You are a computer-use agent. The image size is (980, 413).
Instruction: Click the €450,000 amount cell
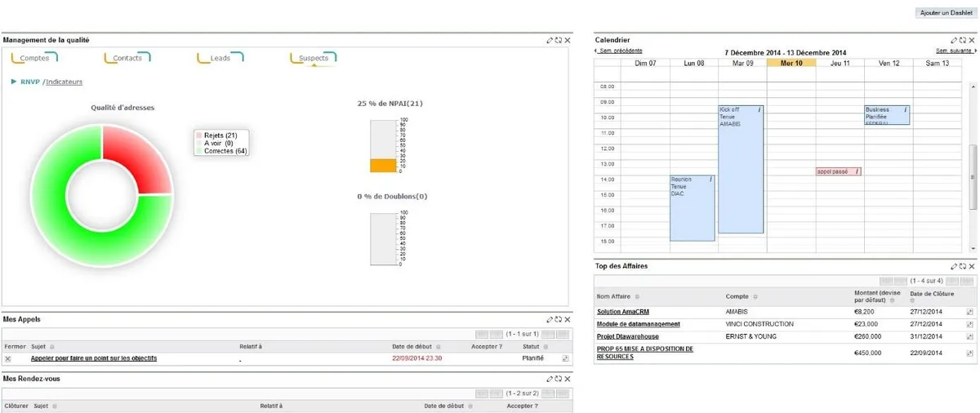click(867, 353)
